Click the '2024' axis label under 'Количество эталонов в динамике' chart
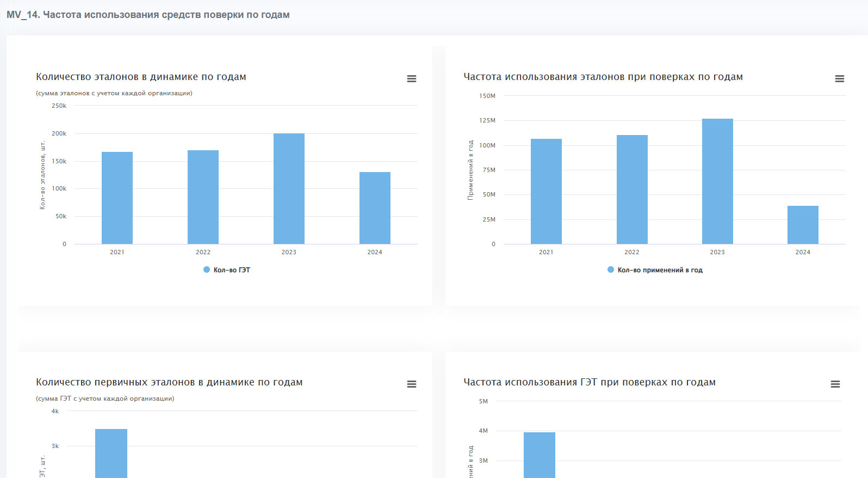The height and width of the screenshot is (478, 868). pos(375,252)
